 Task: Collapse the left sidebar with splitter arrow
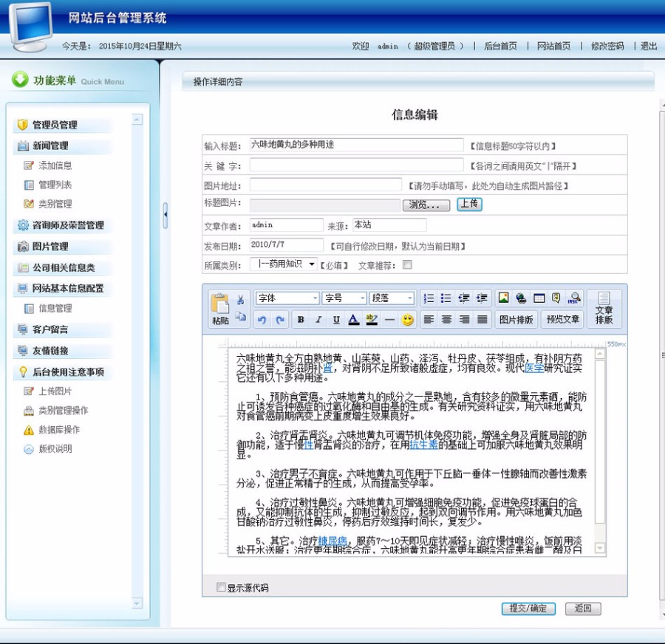coord(166,215)
